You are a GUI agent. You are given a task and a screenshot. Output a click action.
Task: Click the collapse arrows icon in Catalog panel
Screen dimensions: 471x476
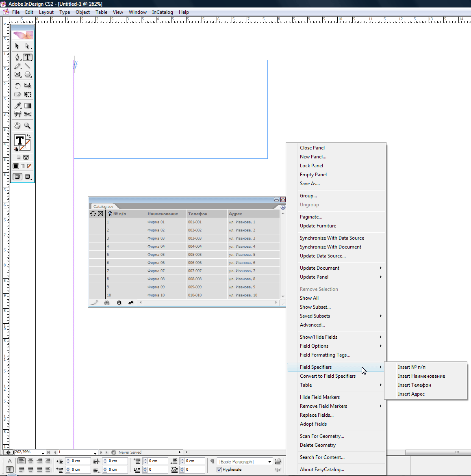[131, 303]
